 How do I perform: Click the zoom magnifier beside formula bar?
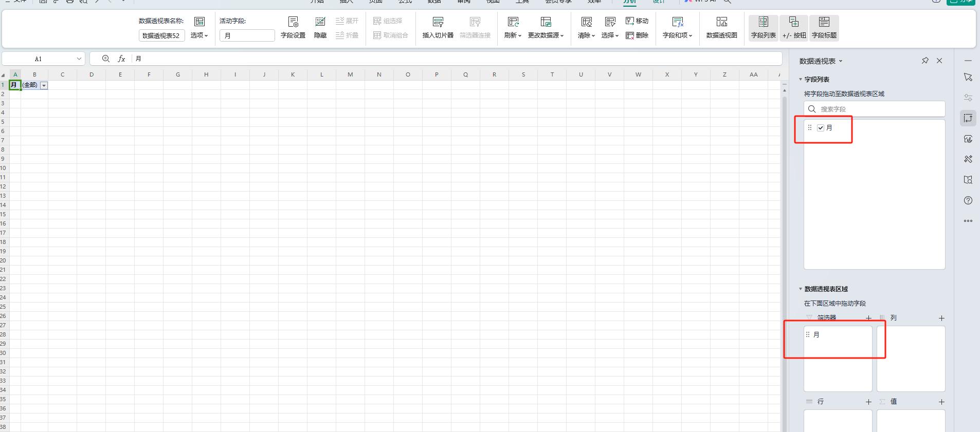(106, 59)
